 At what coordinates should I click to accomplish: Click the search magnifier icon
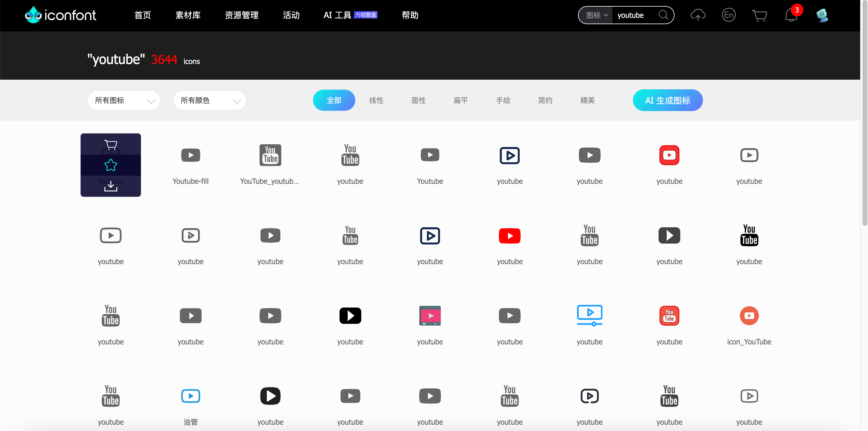[x=663, y=15]
